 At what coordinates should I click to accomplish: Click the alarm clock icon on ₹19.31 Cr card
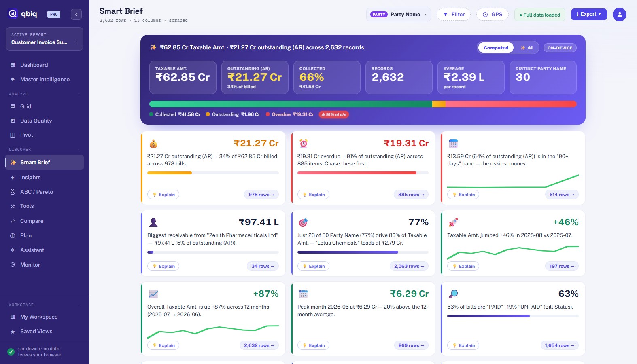(304, 144)
